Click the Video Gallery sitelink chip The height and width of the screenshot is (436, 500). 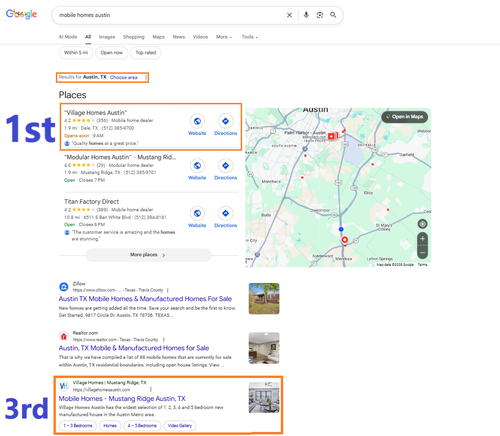pyautogui.click(x=180, y=426)
